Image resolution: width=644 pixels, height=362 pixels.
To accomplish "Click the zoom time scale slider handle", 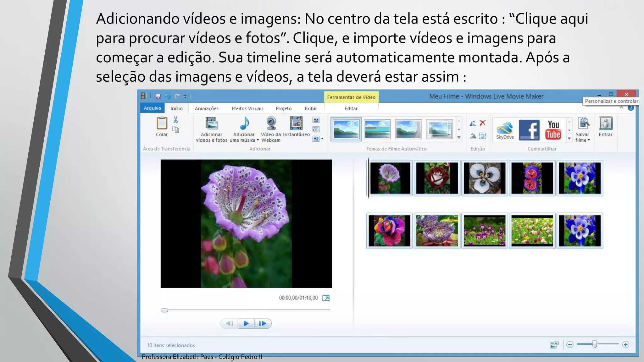I will [x=595, y=344].
